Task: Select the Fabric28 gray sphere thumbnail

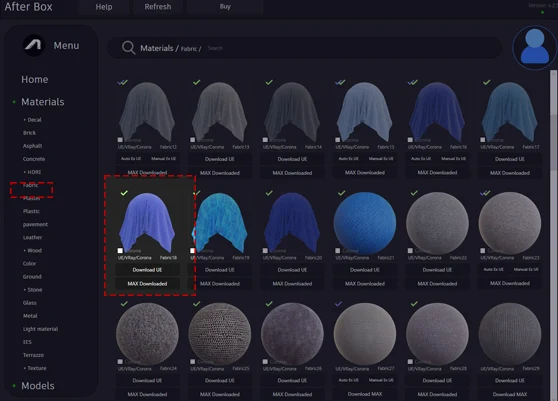Action: coord(437,334)
